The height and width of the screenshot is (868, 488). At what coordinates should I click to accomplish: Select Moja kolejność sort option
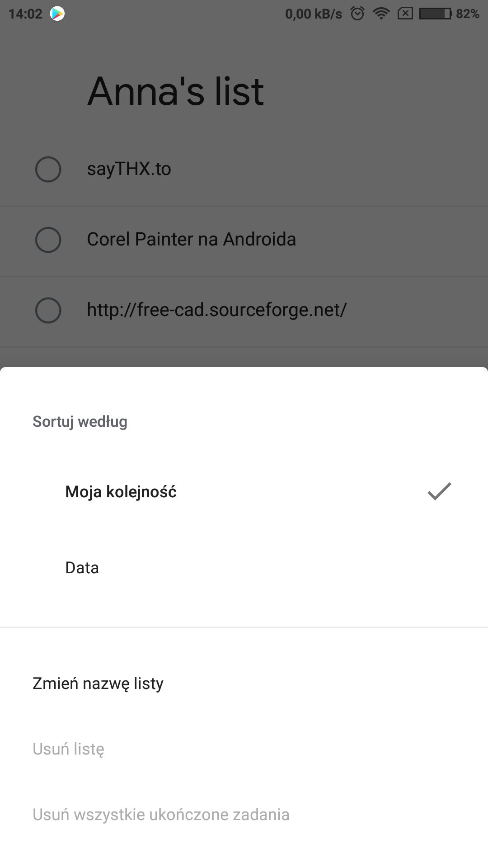[x=244, y=492]
